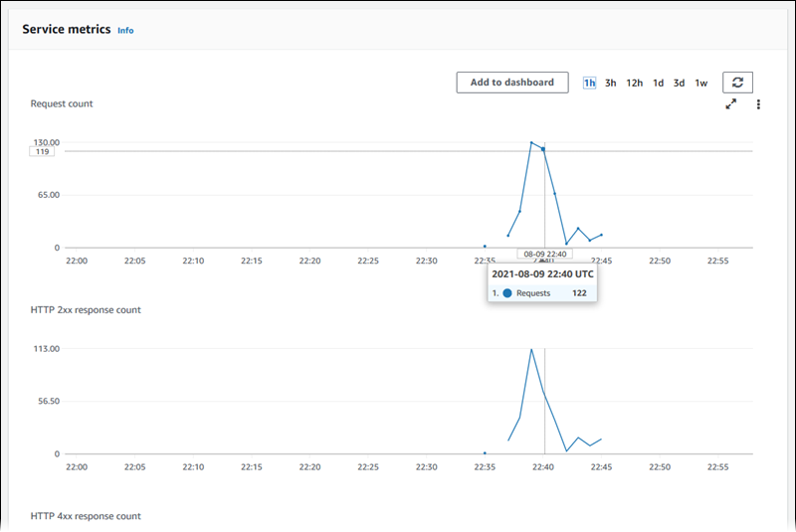Click the Requests 122 row in tooltip
This screenshot has height=532, width=796.
coord(542,293)
